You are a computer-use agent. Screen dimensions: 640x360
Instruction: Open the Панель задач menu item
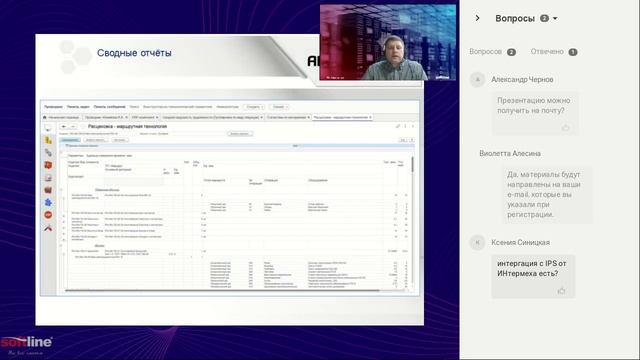pos(78,107)
